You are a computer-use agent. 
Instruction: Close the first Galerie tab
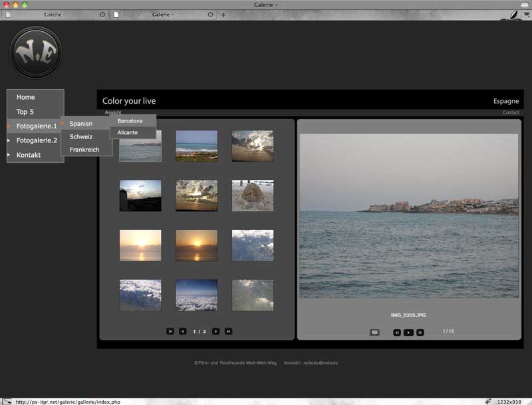coord(102,15)
